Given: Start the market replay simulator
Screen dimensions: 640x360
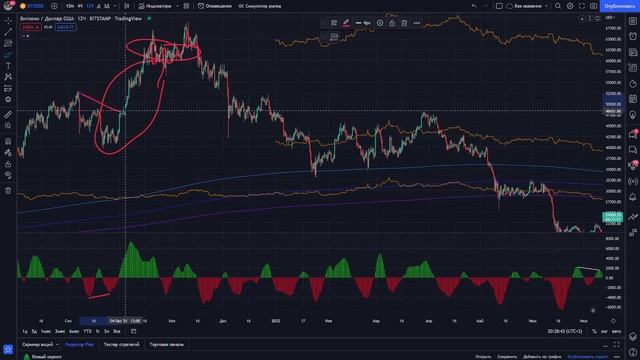Looking at the screenshot, I should [x=260, y=6].
